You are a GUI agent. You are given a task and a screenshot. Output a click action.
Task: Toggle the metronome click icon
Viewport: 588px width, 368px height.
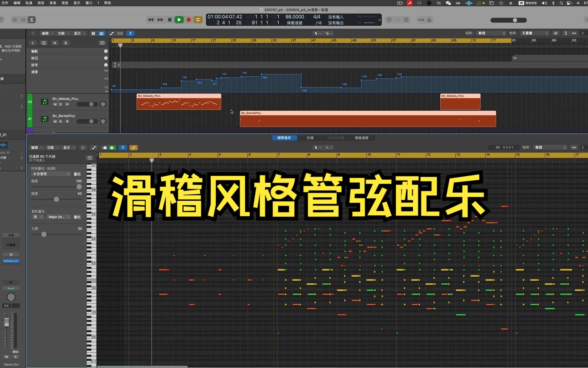429,20
